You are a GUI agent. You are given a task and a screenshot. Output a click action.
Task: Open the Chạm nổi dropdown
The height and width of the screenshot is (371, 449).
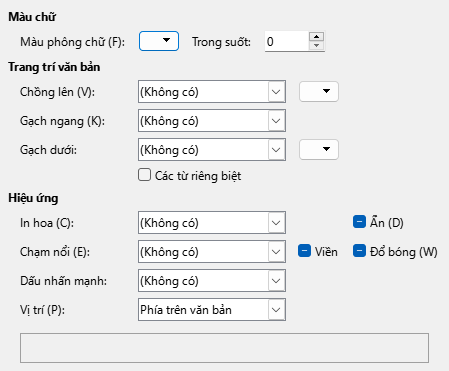click(212, 251)
